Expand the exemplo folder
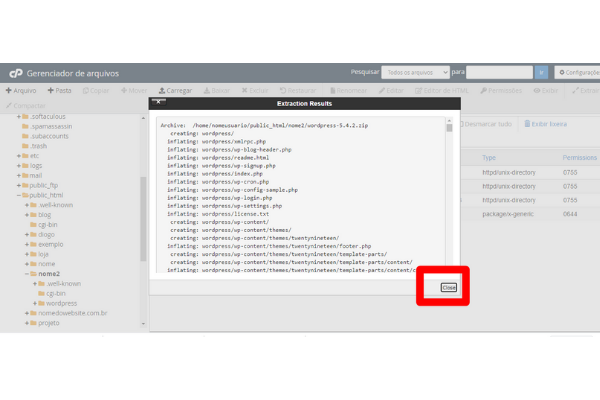This screenshot has height=400, width=600. [x=27, y=244]
